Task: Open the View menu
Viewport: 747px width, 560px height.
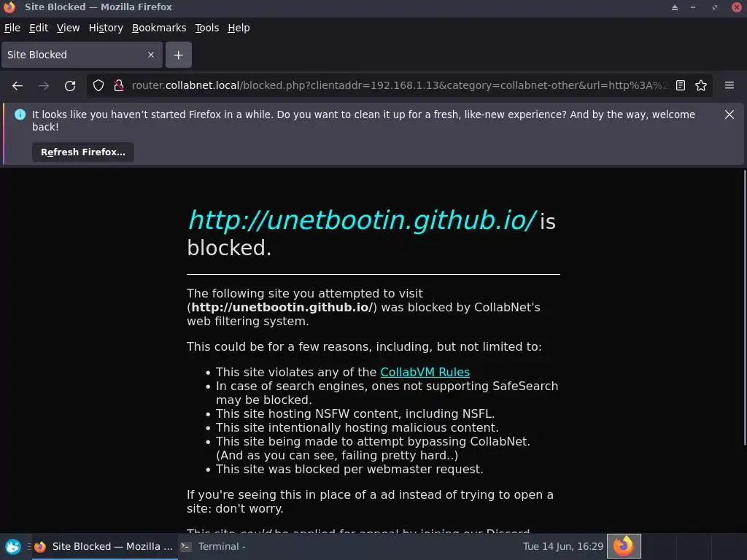Action: pos(68,28)
